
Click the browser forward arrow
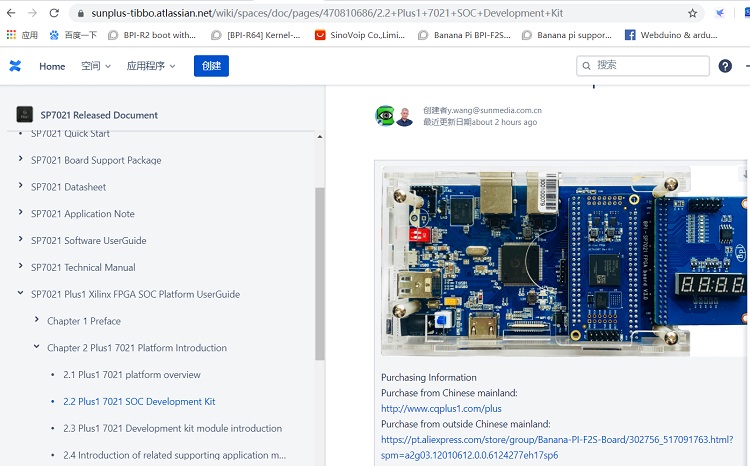point(32,13)
